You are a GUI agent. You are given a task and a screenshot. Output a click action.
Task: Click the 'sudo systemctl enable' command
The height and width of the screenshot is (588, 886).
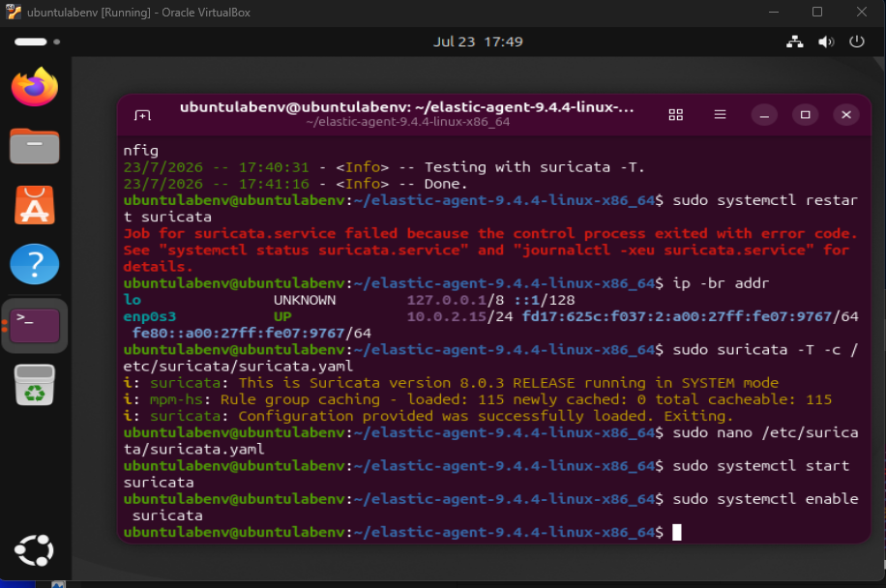pyautogui.click(x=766, y=499)
